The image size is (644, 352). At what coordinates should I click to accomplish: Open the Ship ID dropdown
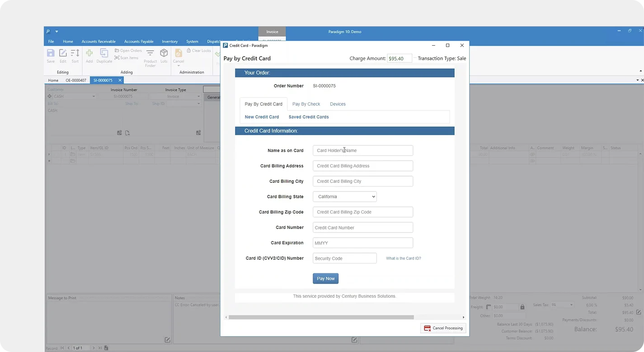(x=198, y=104)
